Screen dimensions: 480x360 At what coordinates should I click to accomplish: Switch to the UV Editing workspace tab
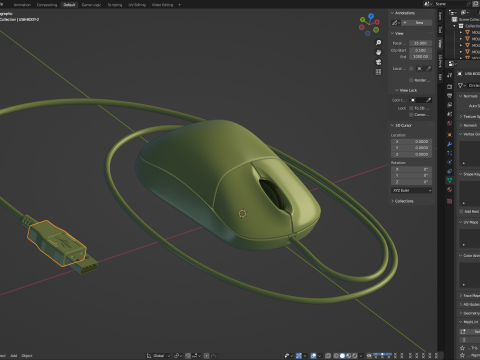pos(137,5)
